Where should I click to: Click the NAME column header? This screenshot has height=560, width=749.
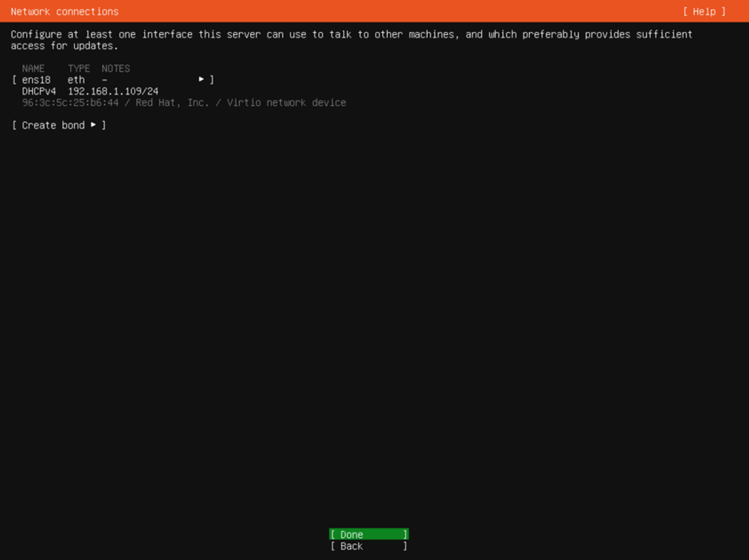(x=33, y=69)
